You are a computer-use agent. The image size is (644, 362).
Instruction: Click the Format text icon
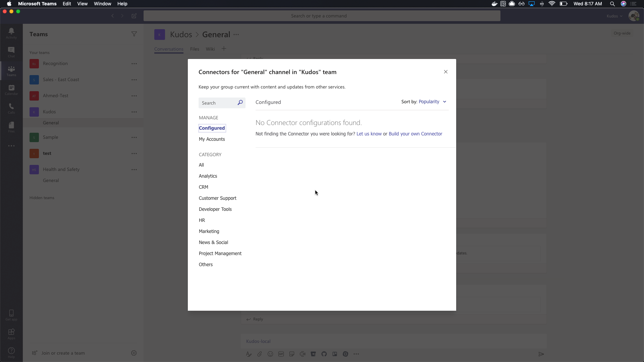pos(249,354)
